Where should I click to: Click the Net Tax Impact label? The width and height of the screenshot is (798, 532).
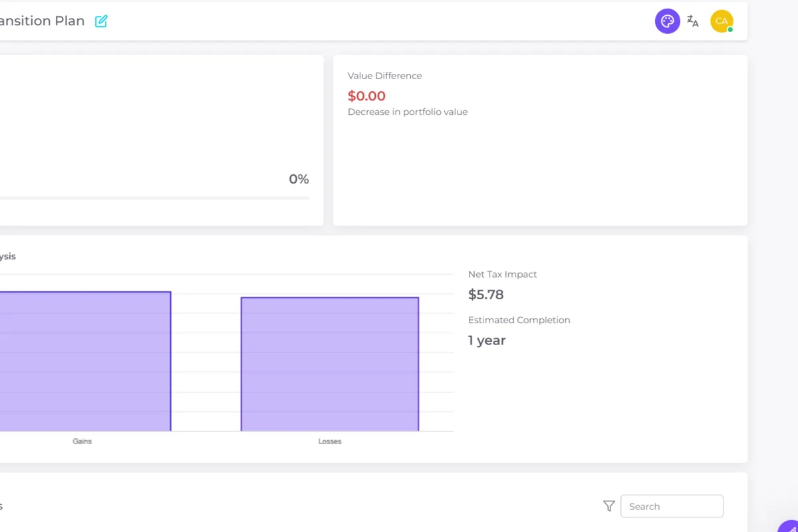coord(502,275)
